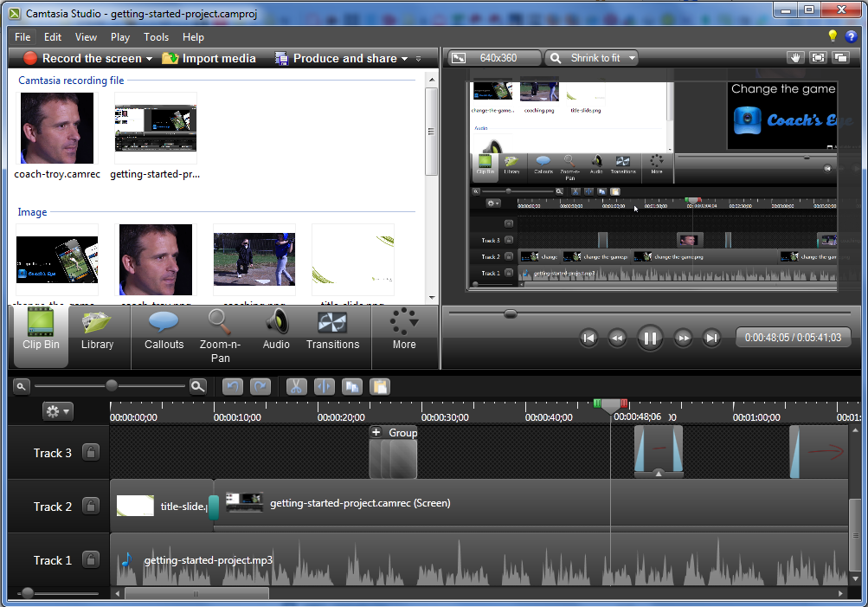
Task: Click the light bulb tips icon
Action: tap(832, 36)
